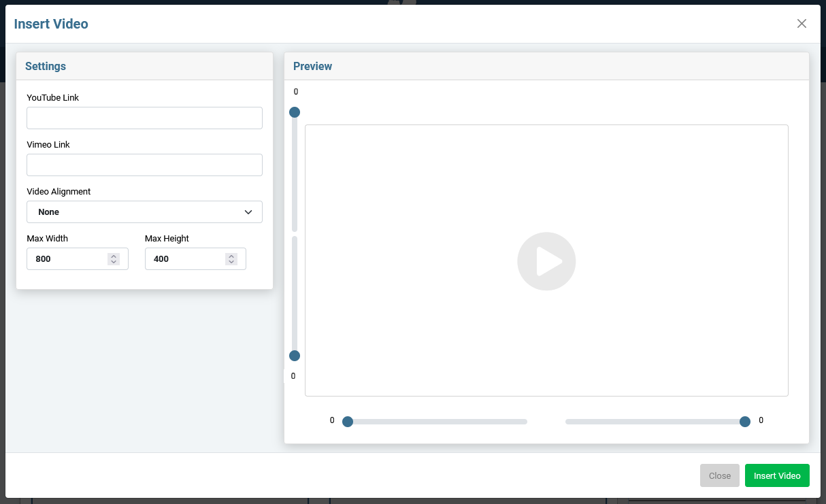The image size is (826, 504).
Task: Click the Preview panel header
Action: [546, 66]
